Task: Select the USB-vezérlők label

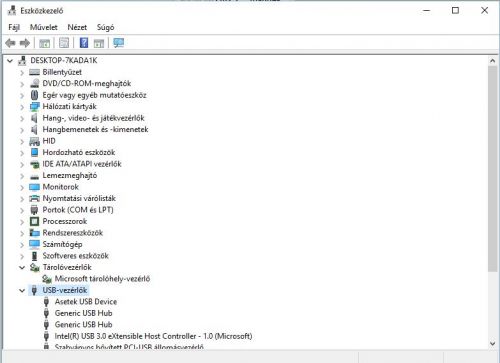Action: coord(65,290)
